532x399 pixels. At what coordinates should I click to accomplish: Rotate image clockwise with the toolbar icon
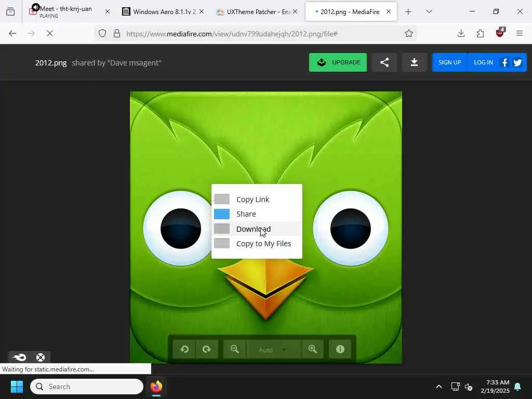207,349
